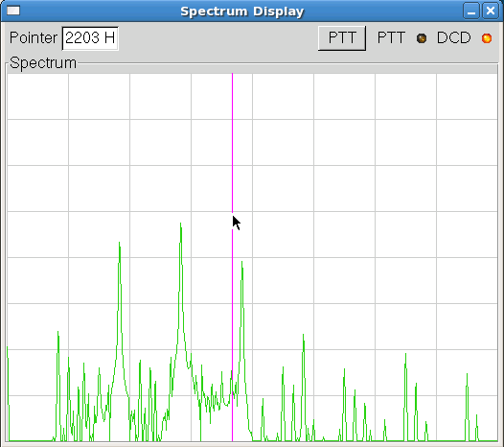Viewport: 504px width, 447px height.
Task: Click the Spectrum Display title bar
Action: point(241,12)
